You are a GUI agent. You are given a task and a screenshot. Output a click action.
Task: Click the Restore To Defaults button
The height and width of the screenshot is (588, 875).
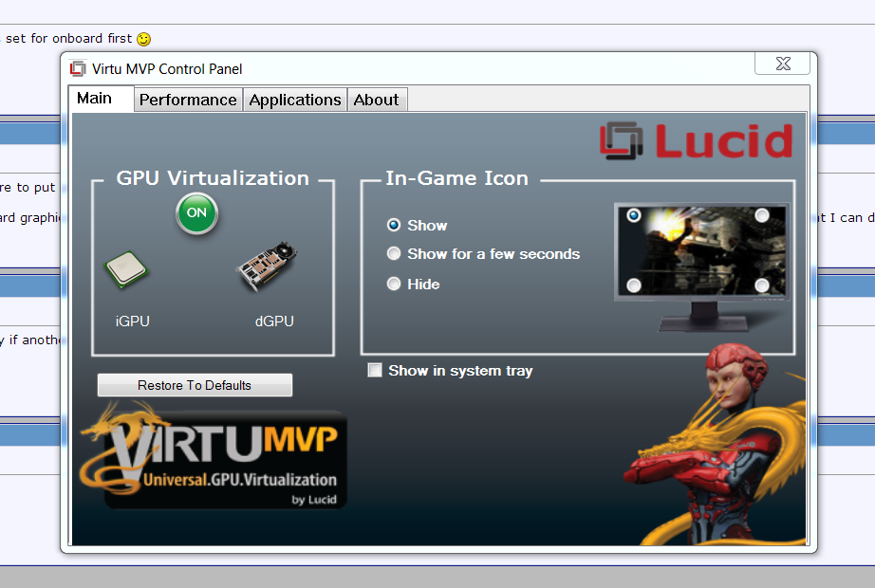(x=195, y=385)
